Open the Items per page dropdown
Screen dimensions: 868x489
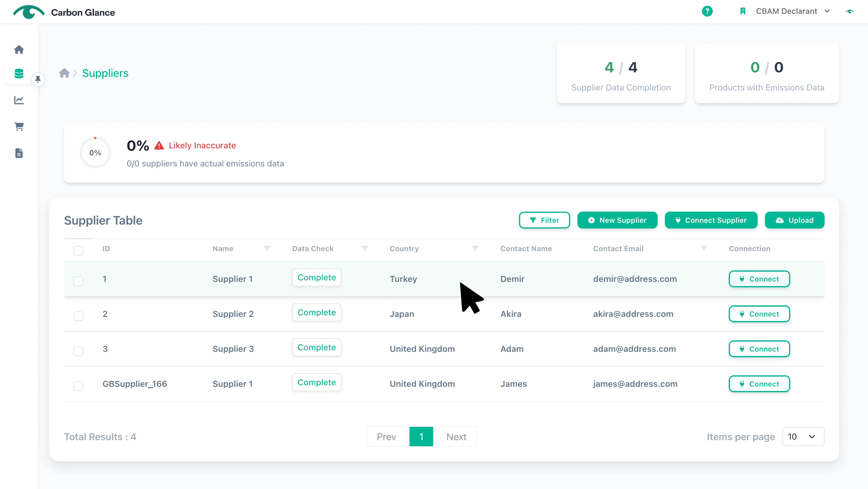(x=803, y=437)
